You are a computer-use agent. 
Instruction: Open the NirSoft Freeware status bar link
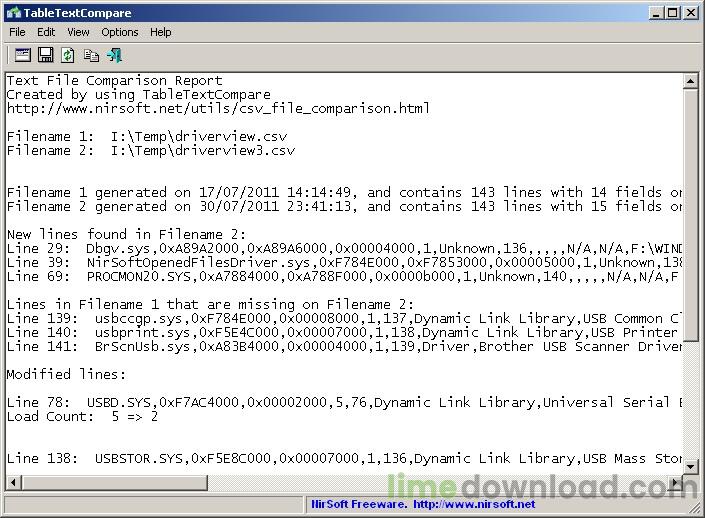tap(423, 504)
